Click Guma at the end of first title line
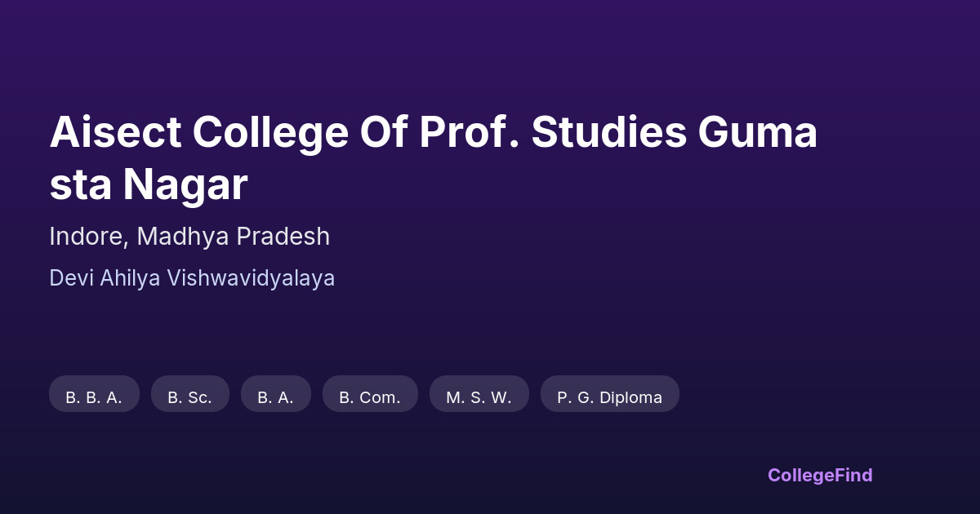This screenshot has width=980, height=514. pos(757,133)
